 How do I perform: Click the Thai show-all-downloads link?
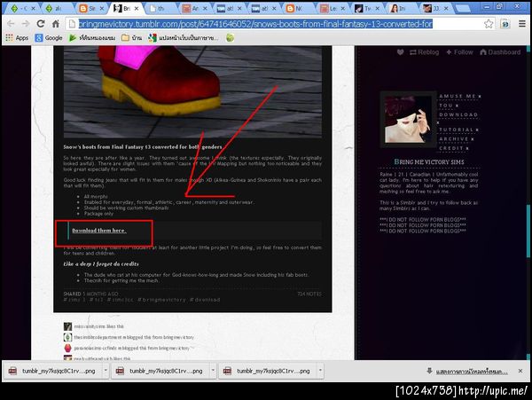(472, 371)
